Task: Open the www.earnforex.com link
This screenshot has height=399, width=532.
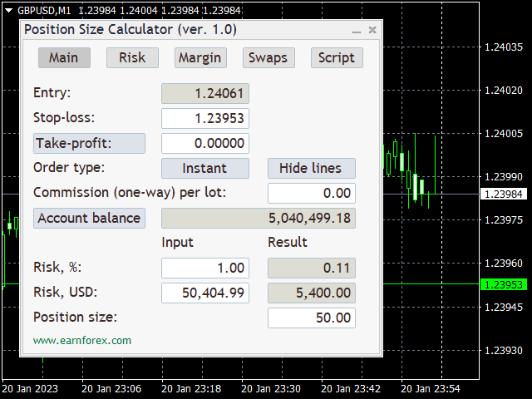Action: [x=82, y=340]
